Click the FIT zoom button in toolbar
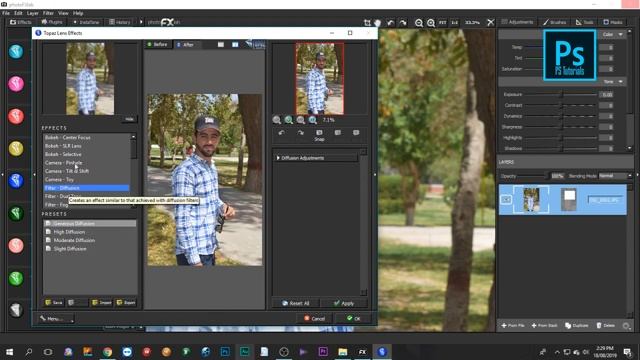Viewport: 640px width, 360px height. coord(442,22)
